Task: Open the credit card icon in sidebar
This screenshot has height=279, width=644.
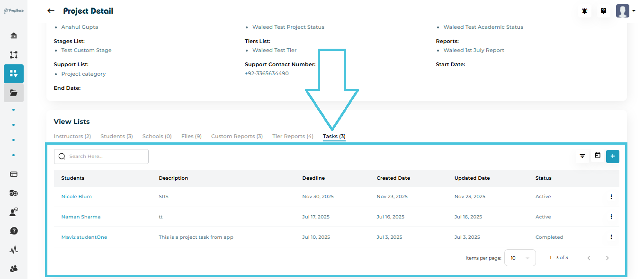Action: pyautogui.click(x=14, y=174)
